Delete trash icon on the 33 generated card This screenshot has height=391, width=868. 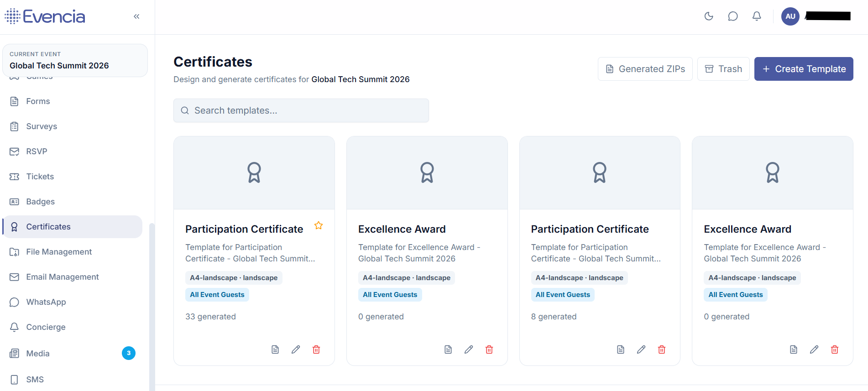(x=316, y=349)
